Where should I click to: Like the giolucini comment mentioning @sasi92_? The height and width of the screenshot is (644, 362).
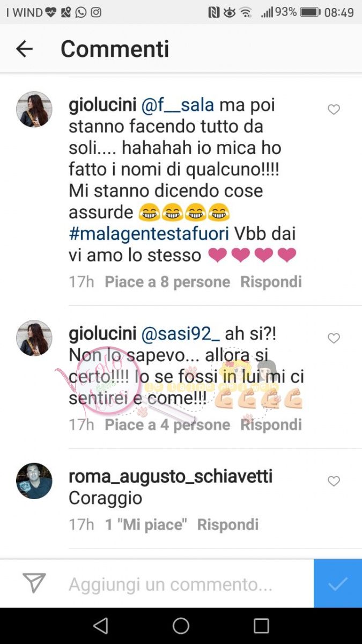pos(334,338)
